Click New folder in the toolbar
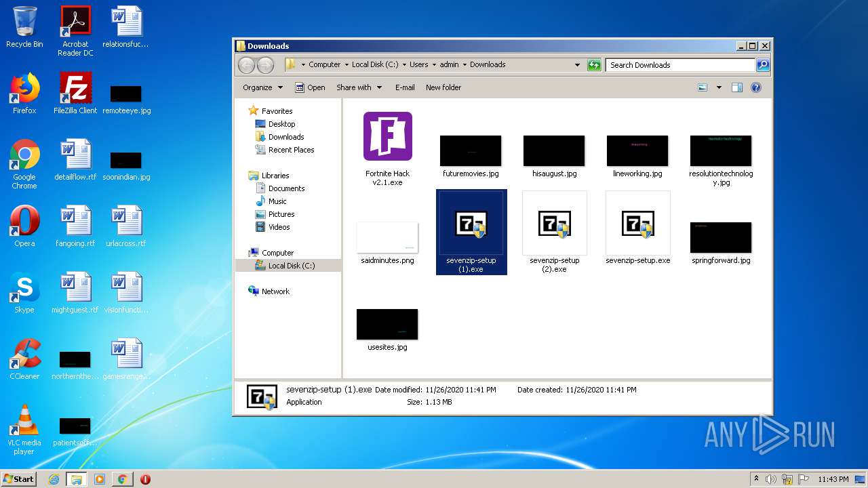 [x=443, y=87]
